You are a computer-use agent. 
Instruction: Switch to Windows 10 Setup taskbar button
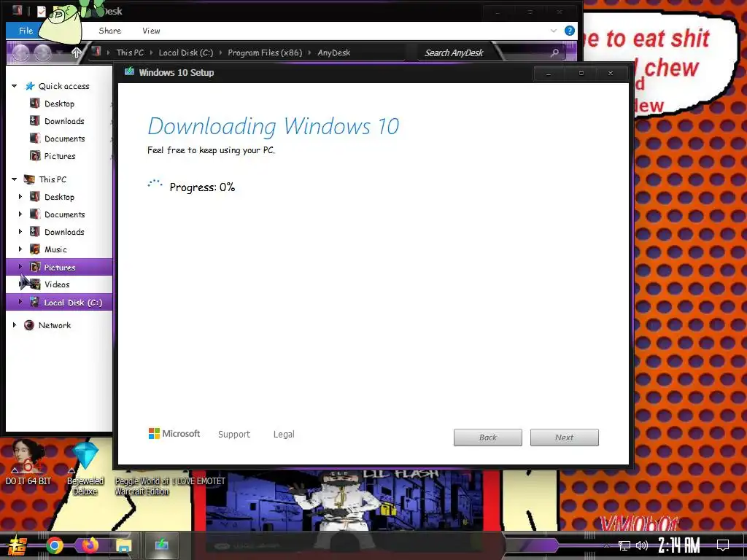pos(161,545)
